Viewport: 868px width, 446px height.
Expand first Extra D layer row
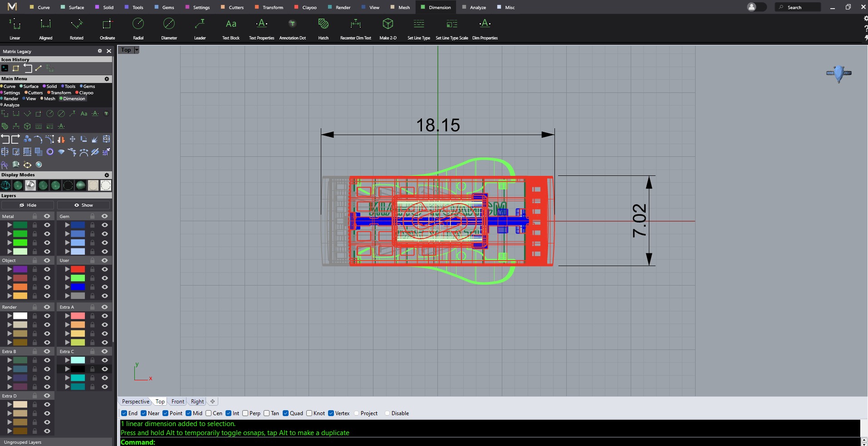coord(10,405)
